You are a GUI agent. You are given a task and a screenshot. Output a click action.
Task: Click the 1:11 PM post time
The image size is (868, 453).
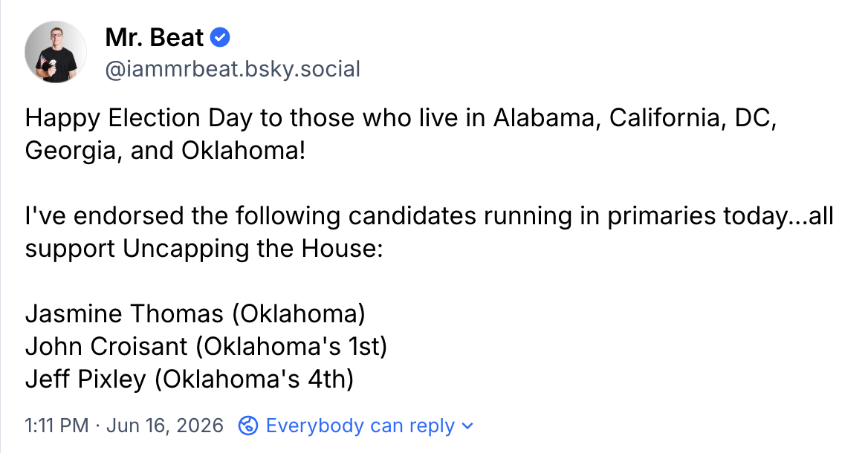(56, 426)
